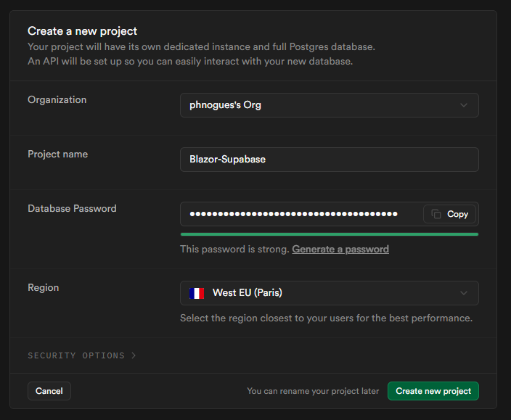Click the Generate a password link

point(340,249)
